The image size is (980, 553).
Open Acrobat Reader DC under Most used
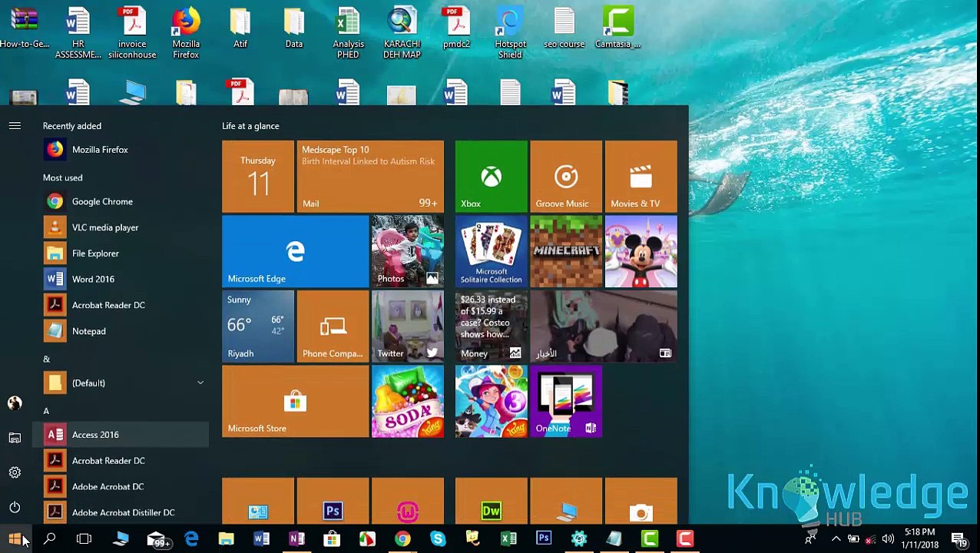pyautogui.click(x=121, y=305)
